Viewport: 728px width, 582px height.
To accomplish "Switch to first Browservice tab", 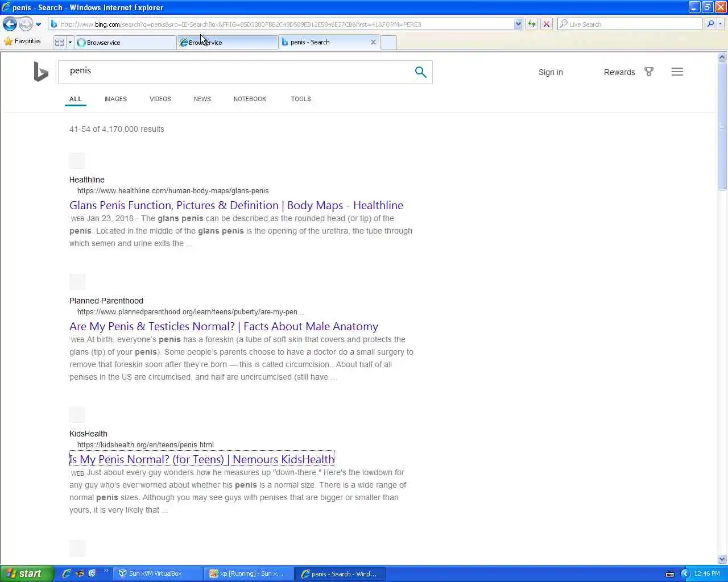I will pos(125,42).
